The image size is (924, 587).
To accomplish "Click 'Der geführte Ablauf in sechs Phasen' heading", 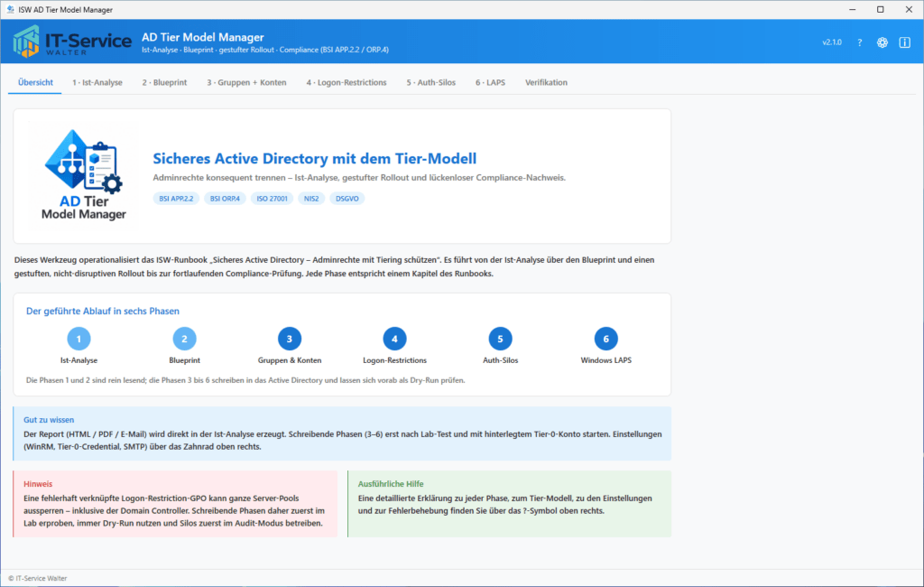I will (103, 311).
